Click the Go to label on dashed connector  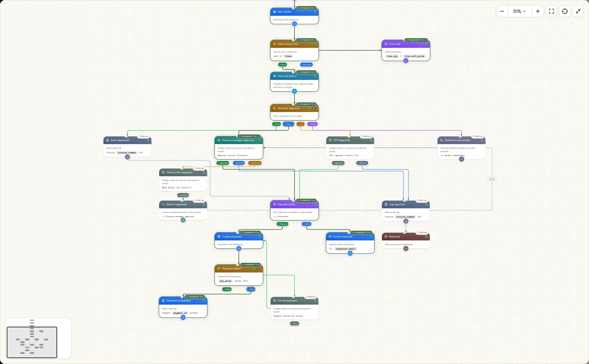[x=492, y=179]
